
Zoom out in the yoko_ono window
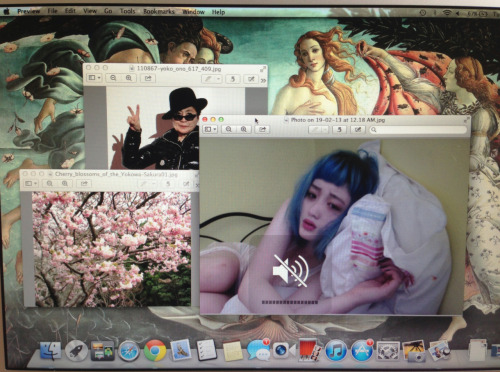[113, 78]
